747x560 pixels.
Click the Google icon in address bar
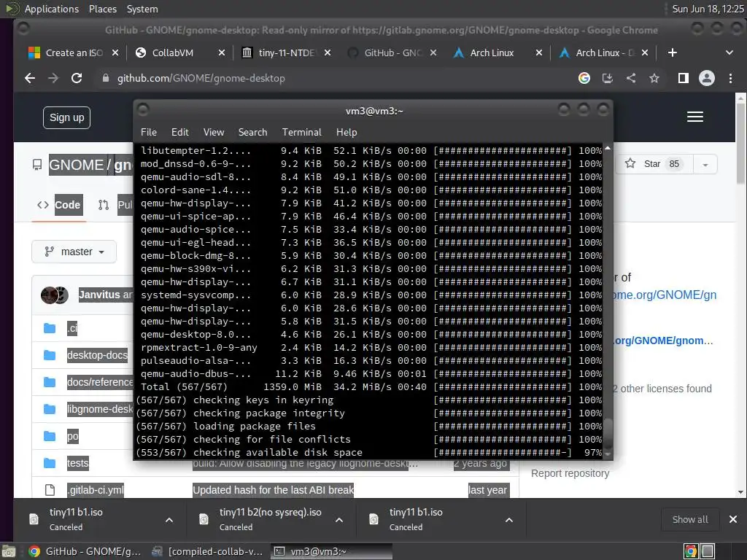click(584, 78)
